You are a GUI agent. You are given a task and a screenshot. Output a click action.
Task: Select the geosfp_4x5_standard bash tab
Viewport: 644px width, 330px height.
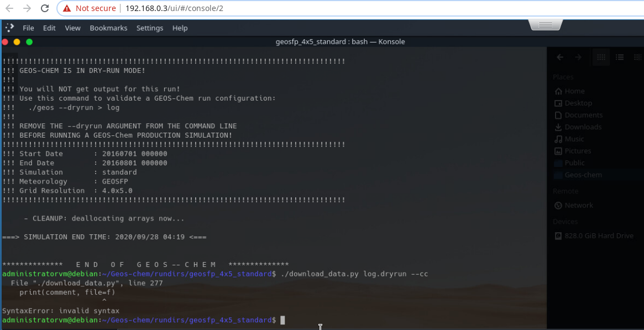click(x=340, y=41)
